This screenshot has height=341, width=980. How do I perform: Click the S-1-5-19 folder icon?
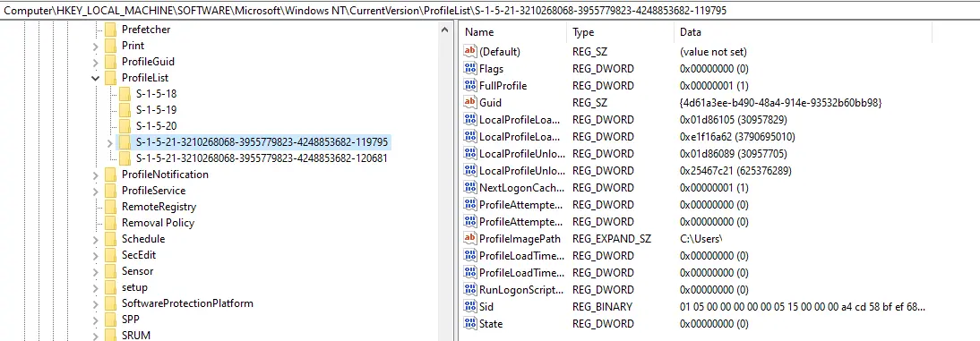[125, 110]
